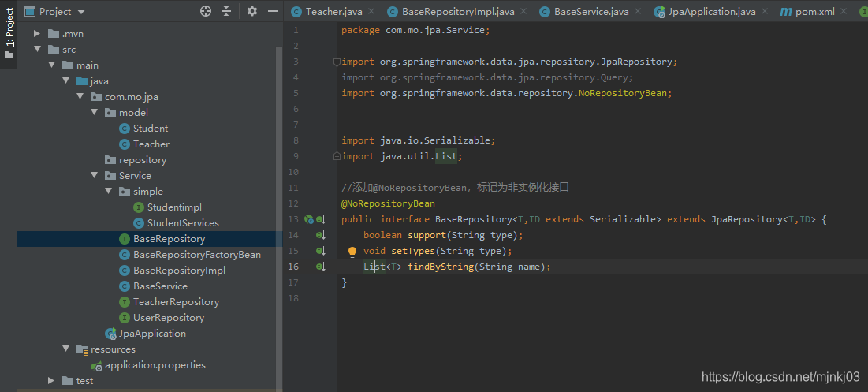Fold the imports block at line 3

pyautogui.click(x=337, y=62)
